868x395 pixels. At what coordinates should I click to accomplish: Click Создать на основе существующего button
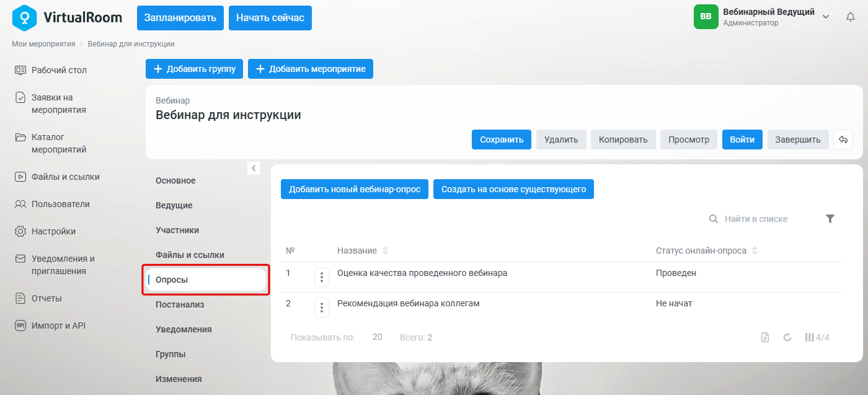[x=513, y=189]
